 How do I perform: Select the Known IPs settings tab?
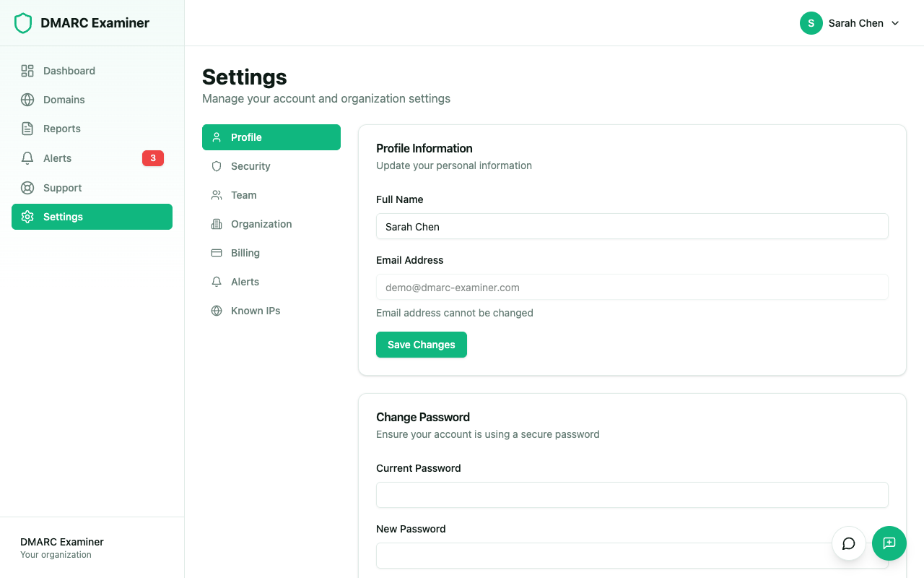click(271, 311)
